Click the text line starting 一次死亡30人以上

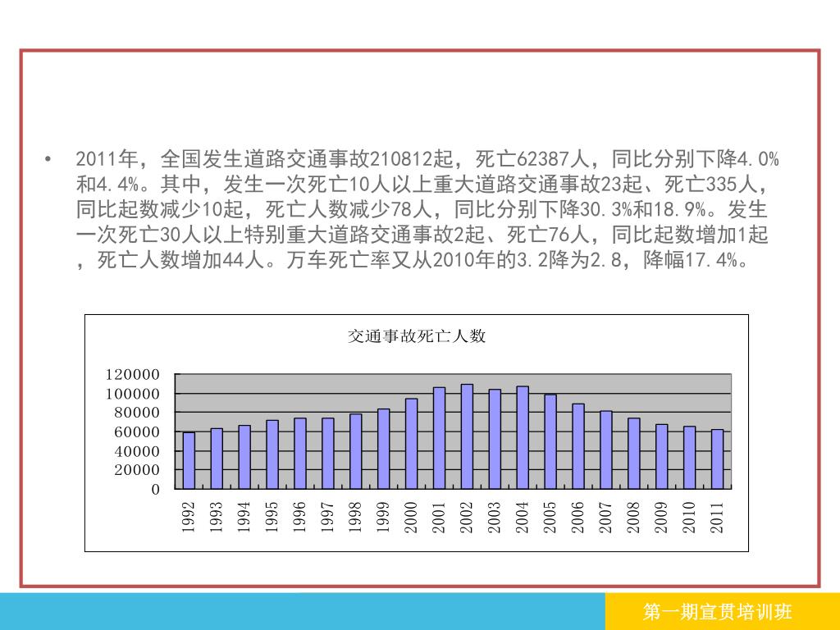coord(422,234)
